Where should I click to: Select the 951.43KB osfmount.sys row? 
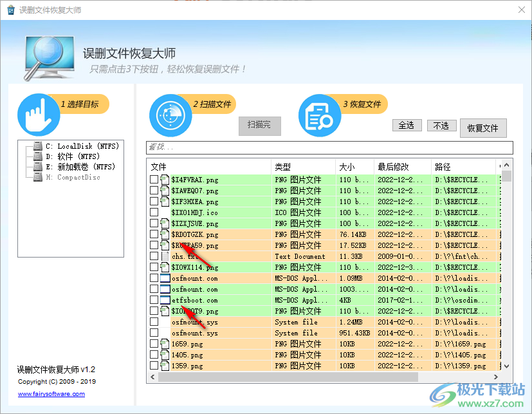pos(324,333)
